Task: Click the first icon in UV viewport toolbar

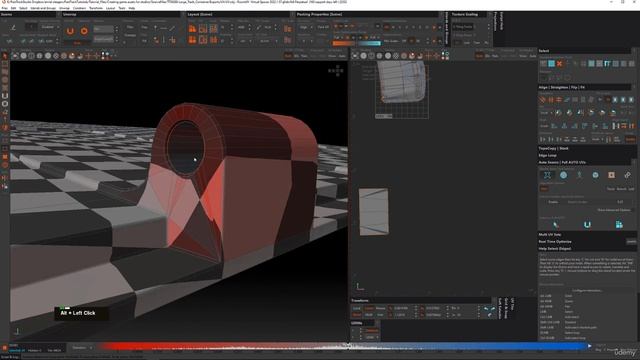Action: [x=356, y=56]
